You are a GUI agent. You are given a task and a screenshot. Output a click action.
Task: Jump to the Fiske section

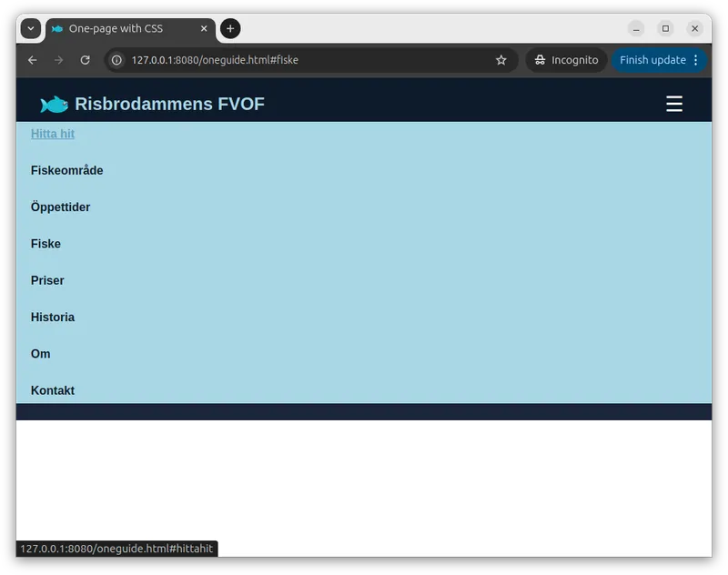coord(45,244)
